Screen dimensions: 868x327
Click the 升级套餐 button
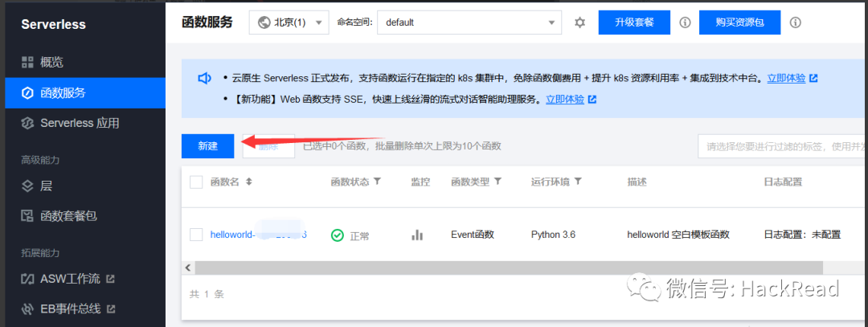634,22
